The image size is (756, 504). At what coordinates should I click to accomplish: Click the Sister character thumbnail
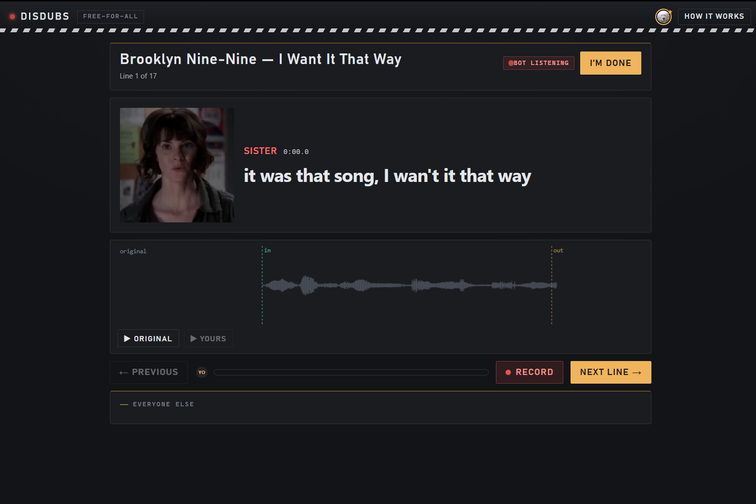(177, 165)
